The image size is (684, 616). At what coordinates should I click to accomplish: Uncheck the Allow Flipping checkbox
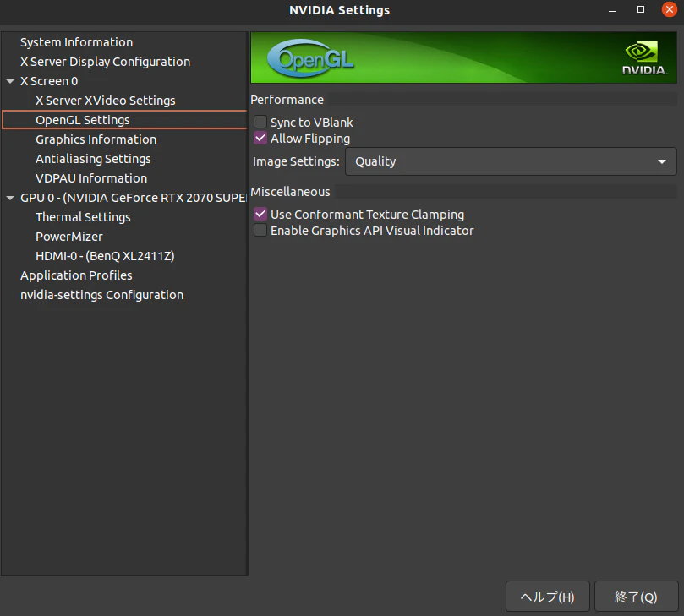click(260, 139)
